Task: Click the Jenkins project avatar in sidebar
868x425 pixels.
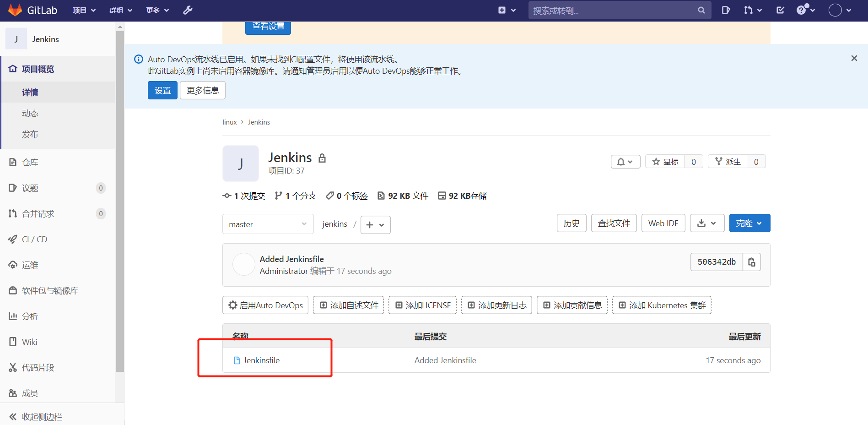Action: 16,39
